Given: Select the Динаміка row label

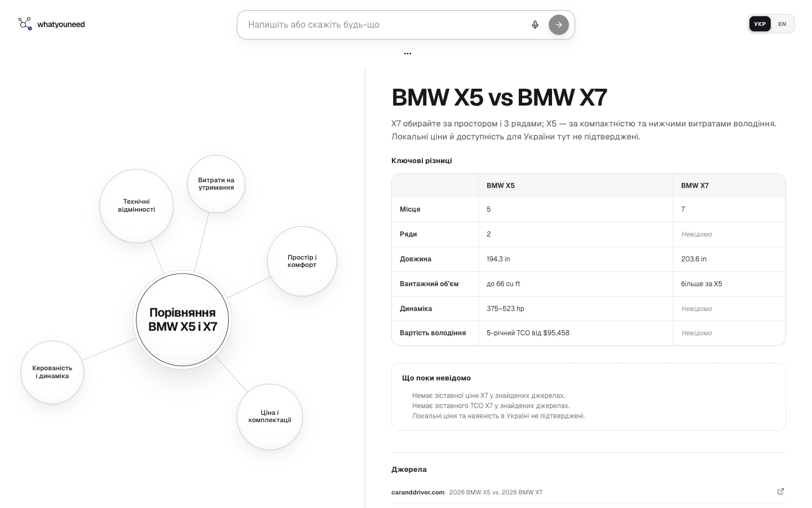Looking at the screenshot, I should (x=416, y=309).
